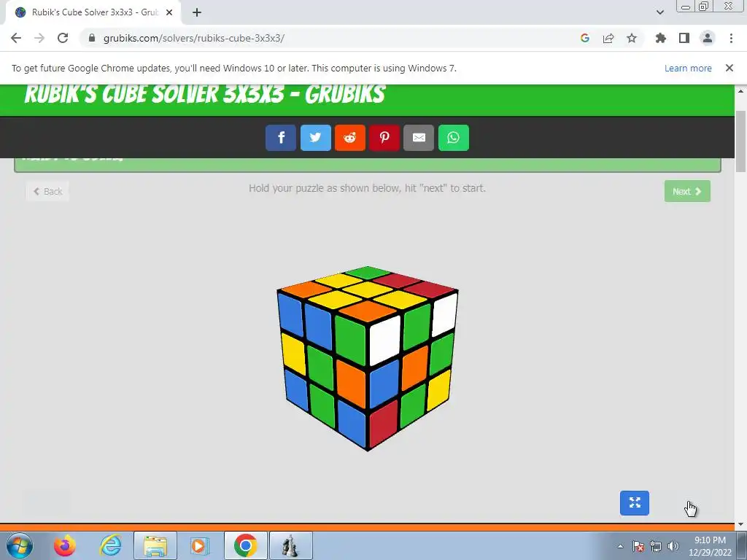Share the page on Twitter
Screen dimensions: 747x560
coord(315,138)
